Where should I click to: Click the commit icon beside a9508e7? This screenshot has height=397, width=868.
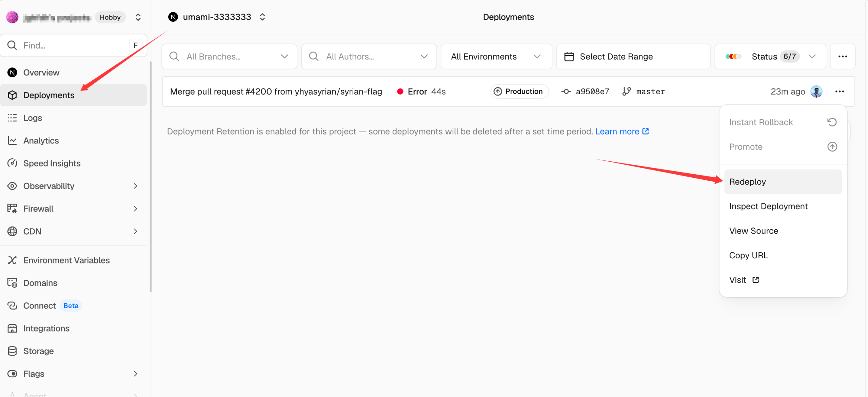566,92
